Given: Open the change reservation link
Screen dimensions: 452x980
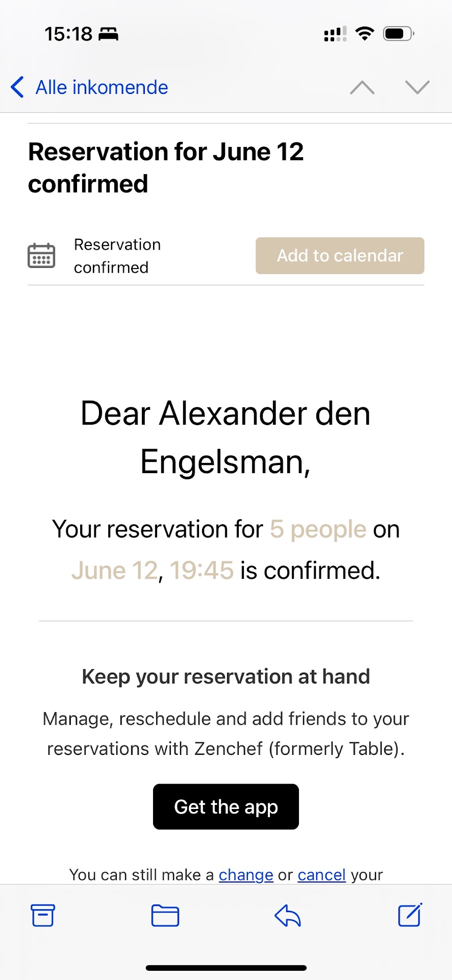Looking at the screenshot, I should (x=246, y=875).
